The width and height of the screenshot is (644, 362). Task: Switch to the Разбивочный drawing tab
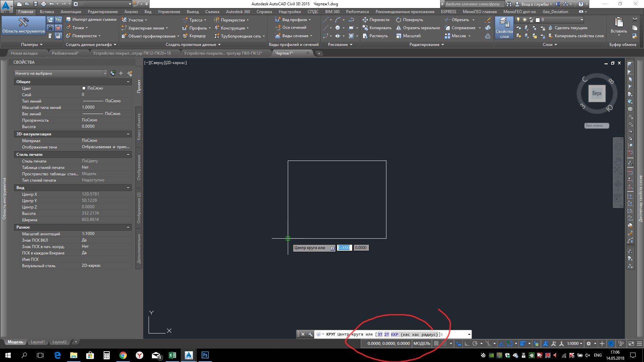65,53
